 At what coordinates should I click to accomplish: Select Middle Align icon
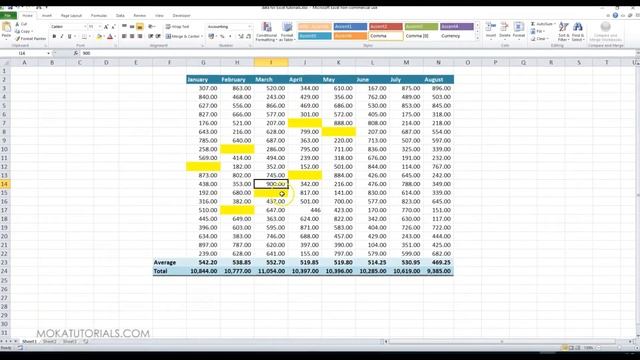click(132, 27)
